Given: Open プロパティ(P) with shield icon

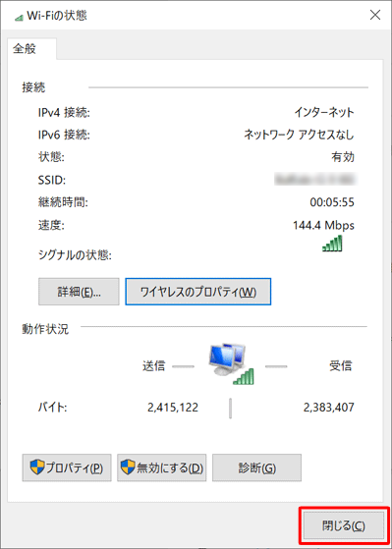Looking at the screenshot, I should coord(67,467).
